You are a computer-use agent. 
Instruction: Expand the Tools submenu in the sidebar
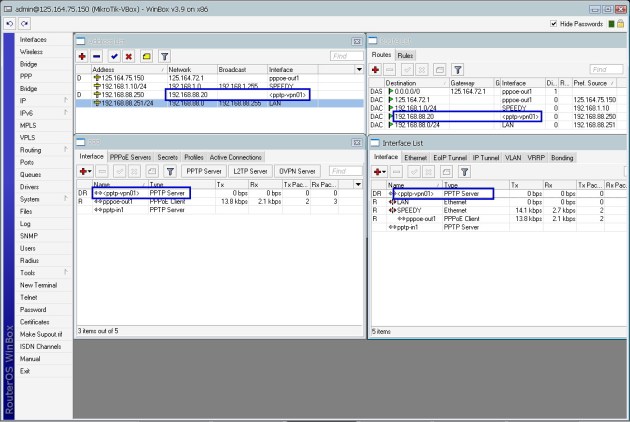click(x=42, y=272)
